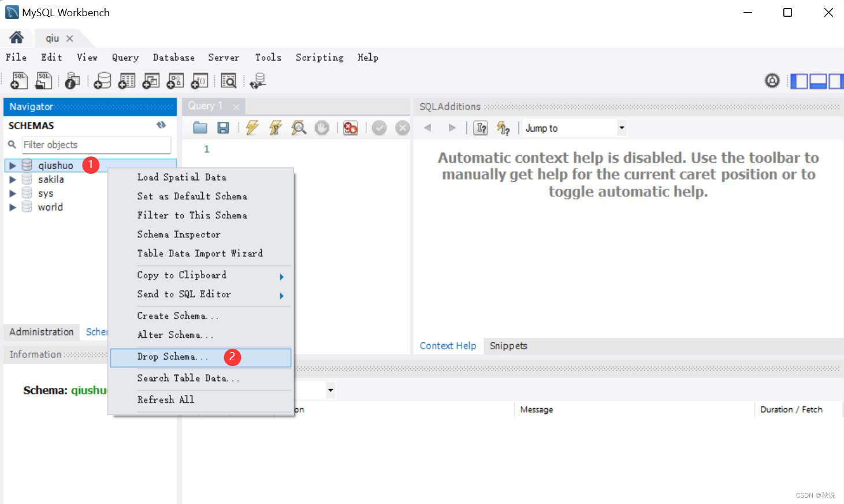Viewport: 844px width, 504px height.
Task: Expand the sakila schema
Action: [x=12, y=180]
